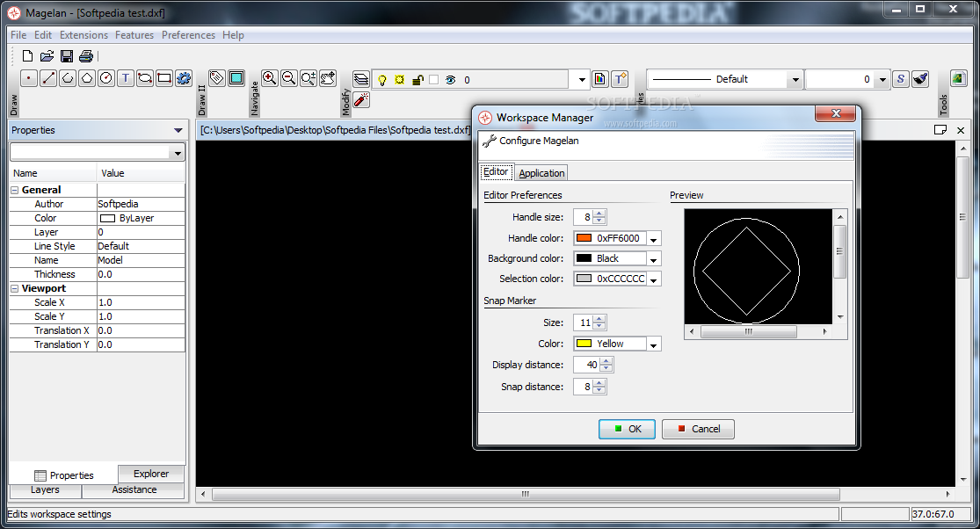Screen dimensions: 980x529
Task: Toggle the layer padlock lock state
Action: (417, 80)
